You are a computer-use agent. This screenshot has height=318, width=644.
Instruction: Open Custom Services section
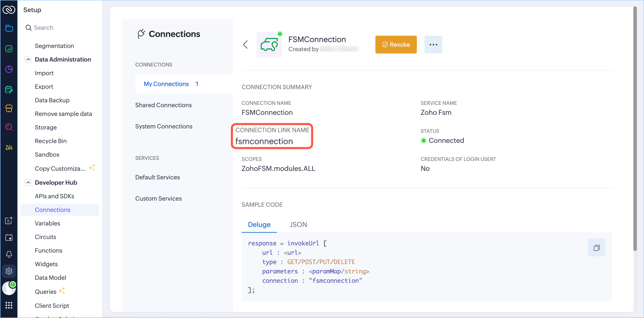(x=158, y=198)
